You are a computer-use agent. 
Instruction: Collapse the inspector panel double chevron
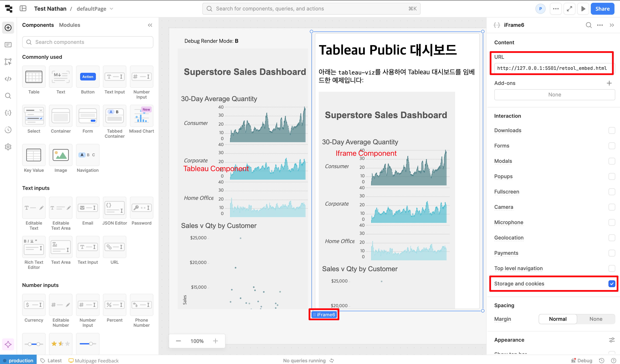click(612, 25)
